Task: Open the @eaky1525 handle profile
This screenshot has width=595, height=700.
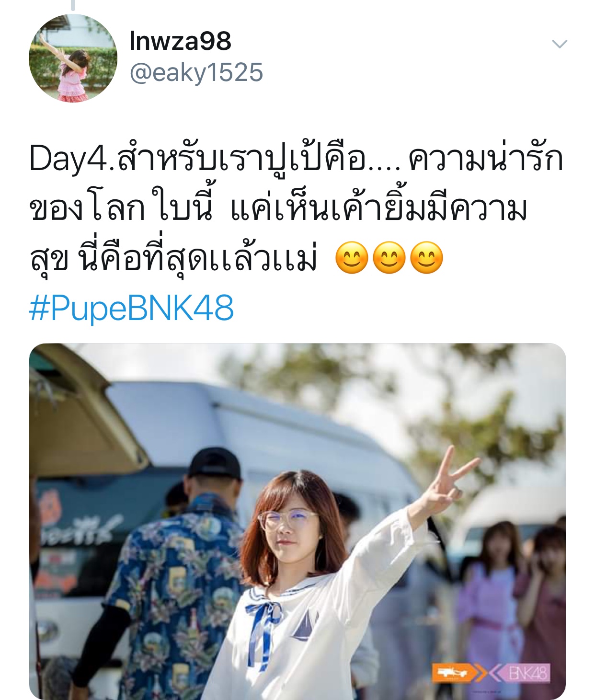Action: 196,73
